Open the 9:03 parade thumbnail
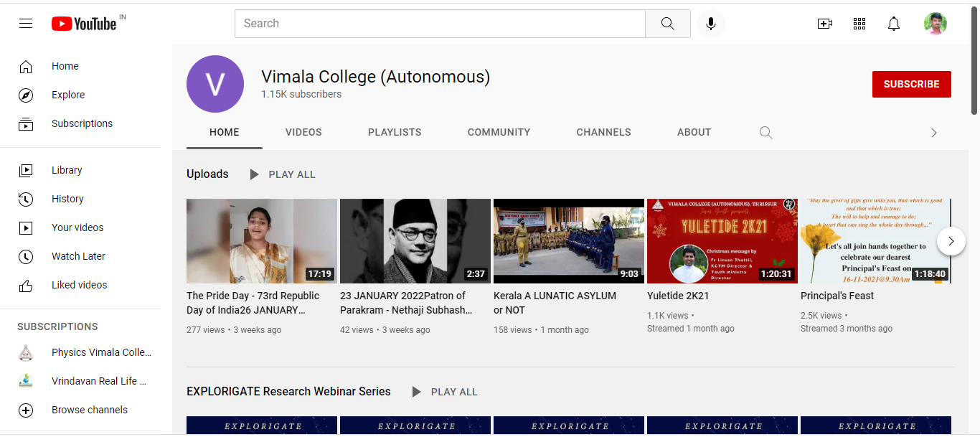This screenshot has height=437, width=980. 569,241
